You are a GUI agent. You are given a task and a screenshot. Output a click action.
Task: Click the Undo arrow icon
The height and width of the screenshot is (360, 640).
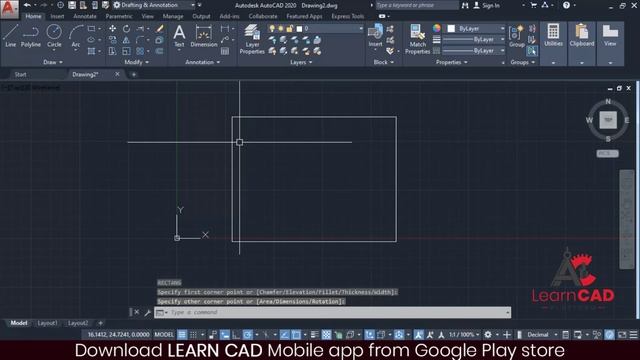tap(27, 5)
